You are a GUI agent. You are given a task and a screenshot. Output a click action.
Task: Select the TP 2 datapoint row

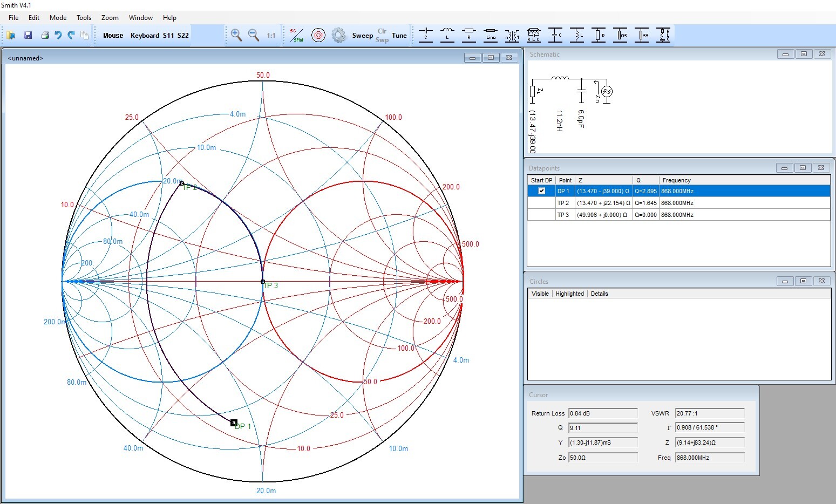(x=678, y=203)
